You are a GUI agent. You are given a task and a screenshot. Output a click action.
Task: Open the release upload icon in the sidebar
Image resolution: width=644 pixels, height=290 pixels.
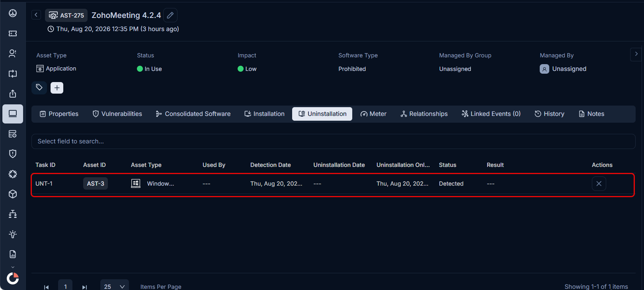pos(13,94)
